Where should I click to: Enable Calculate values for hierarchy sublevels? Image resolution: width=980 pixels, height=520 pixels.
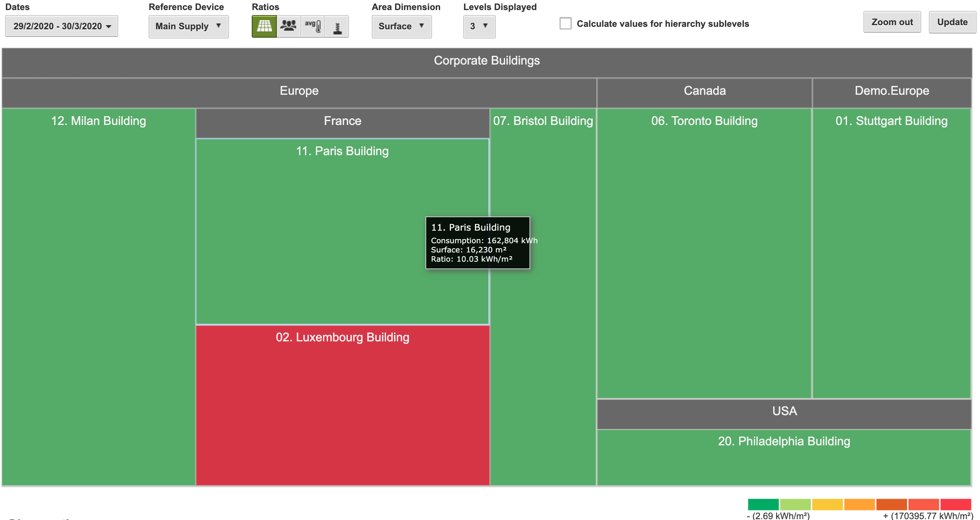point(566,24)
